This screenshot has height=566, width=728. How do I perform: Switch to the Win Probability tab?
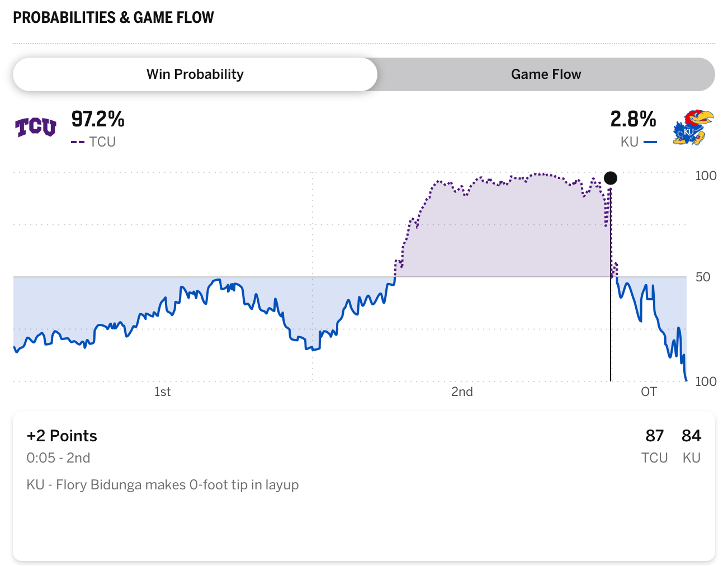[x=195, y=74]
